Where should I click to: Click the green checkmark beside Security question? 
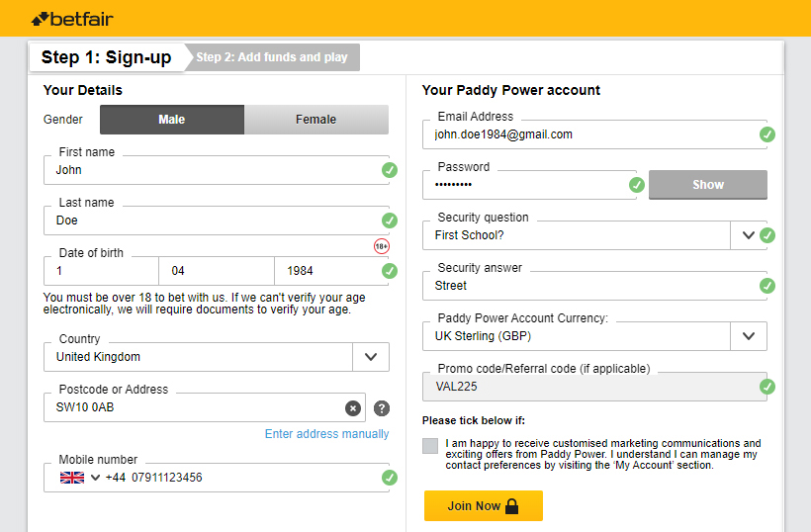(767, 235)
